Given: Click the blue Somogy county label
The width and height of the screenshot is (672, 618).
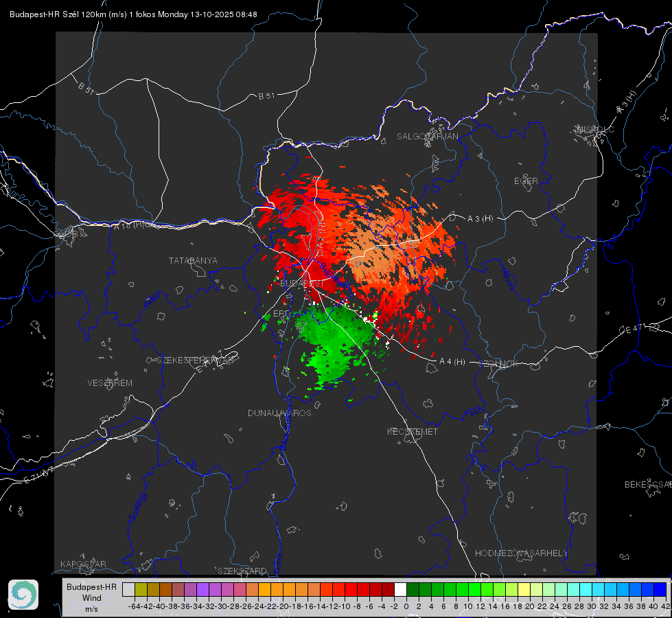Looking at the screenshot, I should pos(137,507).
